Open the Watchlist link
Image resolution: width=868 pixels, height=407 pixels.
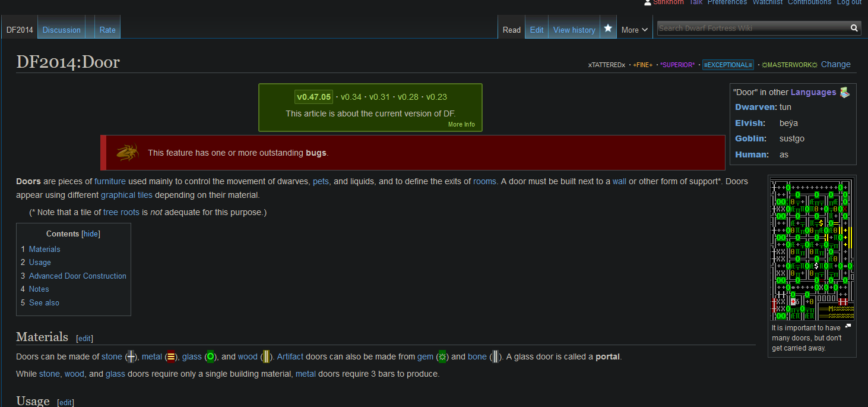(768, 2)
